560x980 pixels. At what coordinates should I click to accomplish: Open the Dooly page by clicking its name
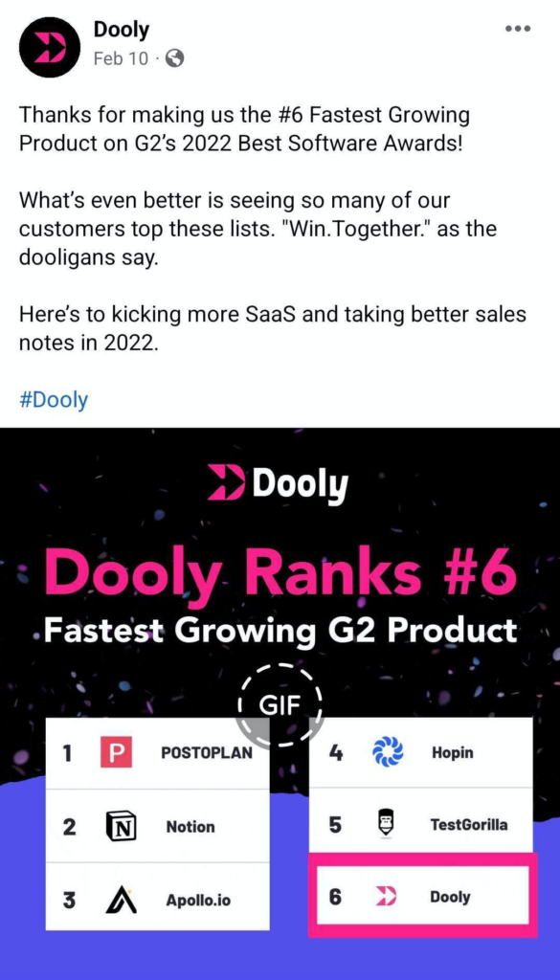(x=122, y=29)
